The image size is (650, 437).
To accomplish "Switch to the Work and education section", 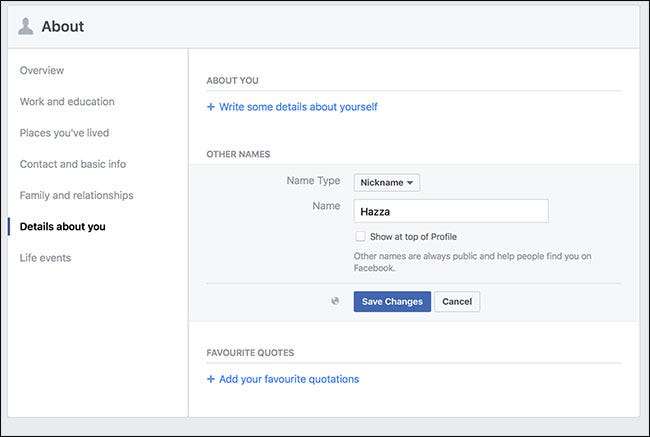I will [x=67, y=101].
